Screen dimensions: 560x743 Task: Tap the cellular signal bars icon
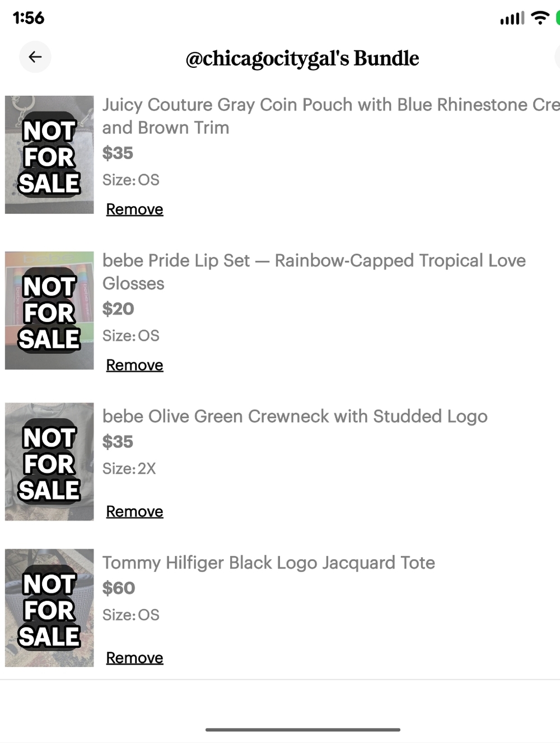(x=512, y=18)
